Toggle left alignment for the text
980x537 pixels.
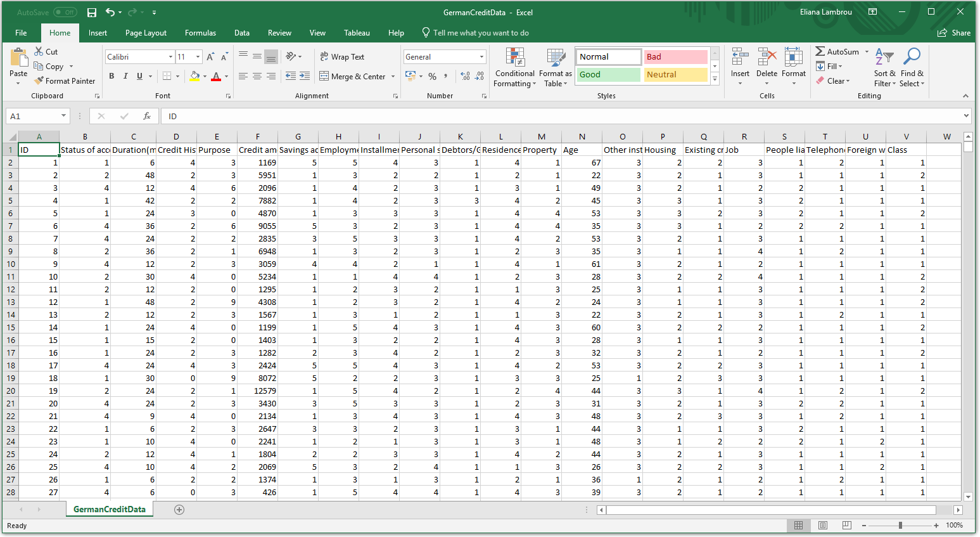(x=243, y=76)
